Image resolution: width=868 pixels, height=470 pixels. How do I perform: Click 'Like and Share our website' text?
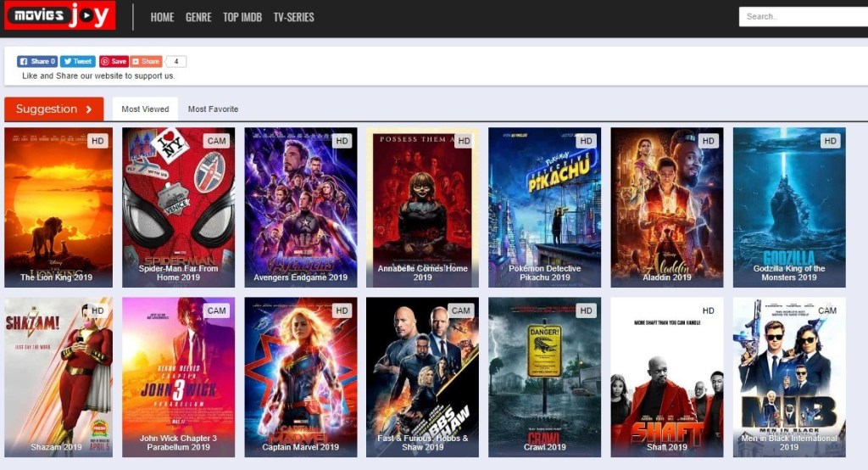(x=98, y=76)
